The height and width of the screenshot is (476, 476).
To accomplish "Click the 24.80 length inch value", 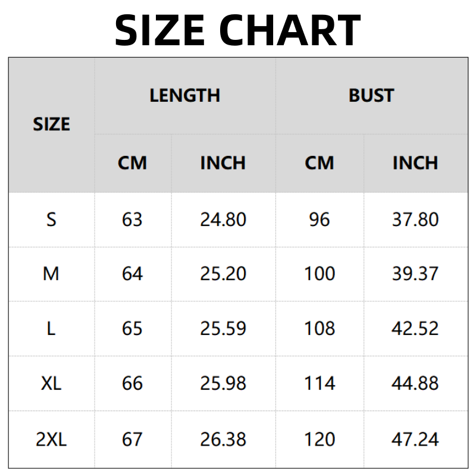I will coord(223,220).
